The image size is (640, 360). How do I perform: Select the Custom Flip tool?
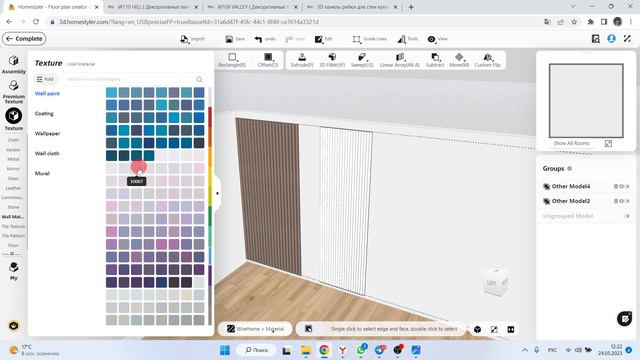[x=487, y=60]
